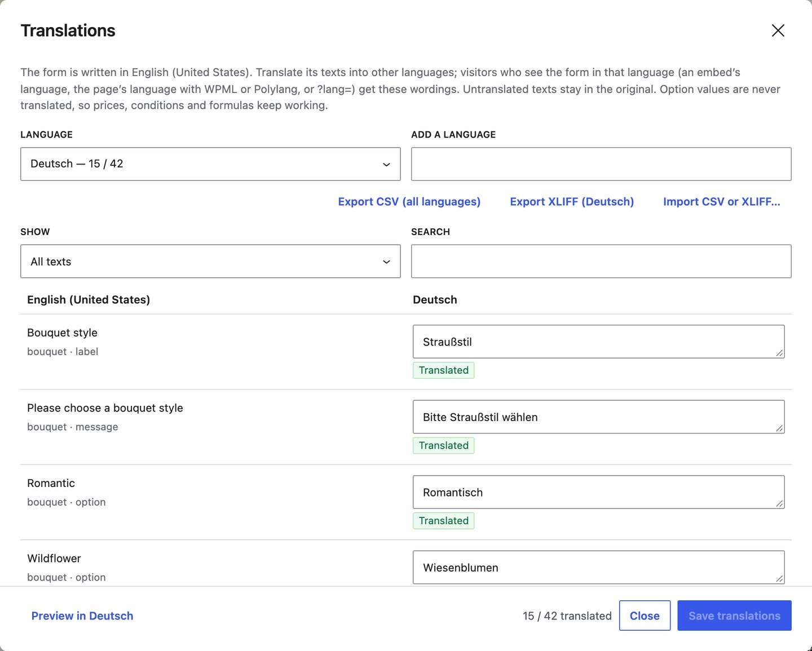Click the Translations dialog title
812x651 pixels.
[68, 30]
